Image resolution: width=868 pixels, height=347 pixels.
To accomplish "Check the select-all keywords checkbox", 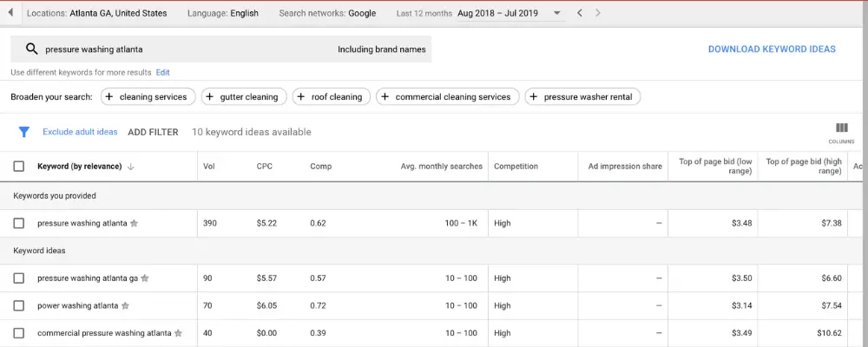I will pyautogui.click(x=19, y=166).
